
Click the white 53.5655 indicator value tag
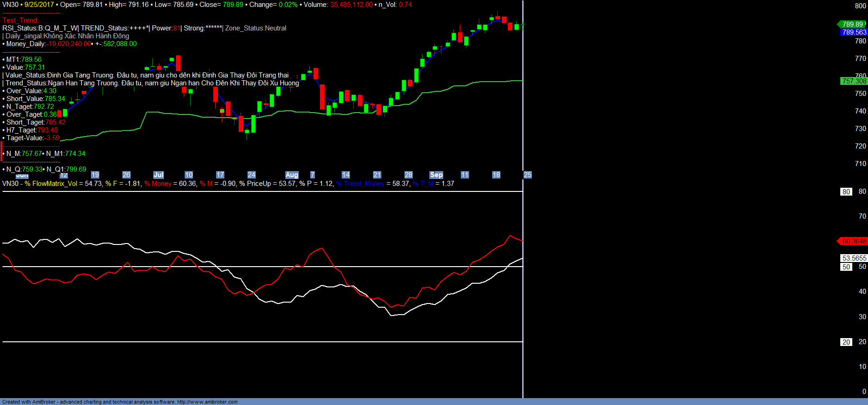click(x=854, y=258)
